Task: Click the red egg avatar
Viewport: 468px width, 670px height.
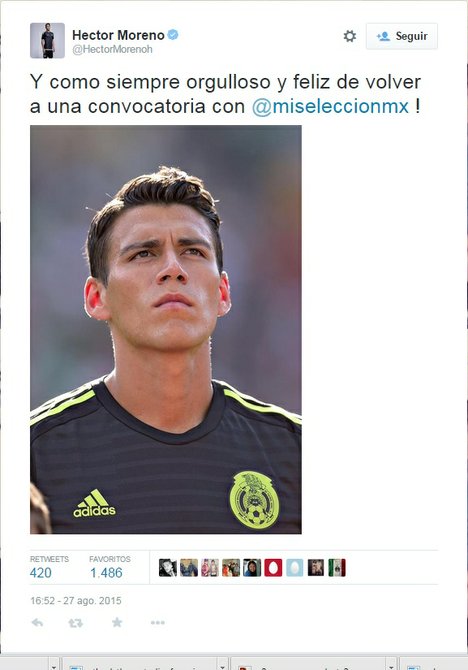Action: point(273,568)
